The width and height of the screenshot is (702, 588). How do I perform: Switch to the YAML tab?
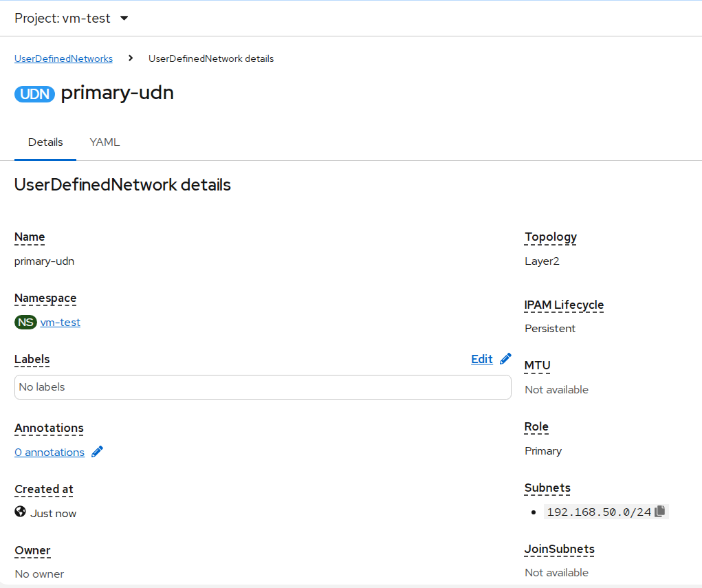point(105,142)
